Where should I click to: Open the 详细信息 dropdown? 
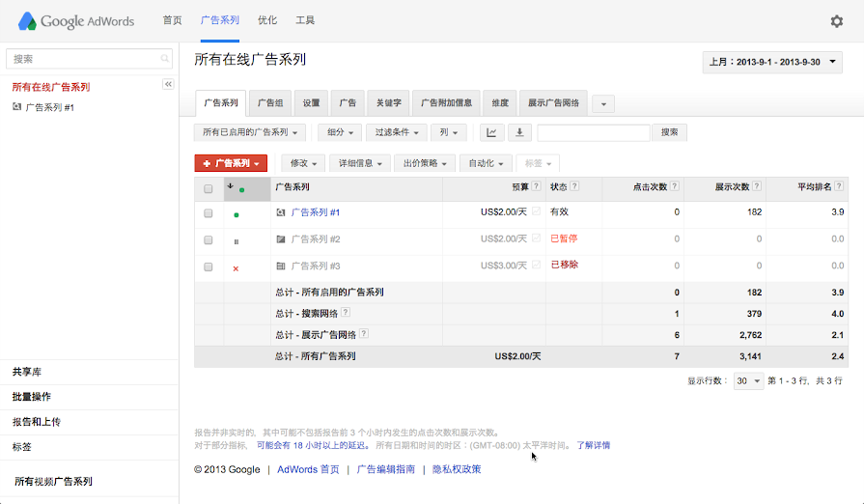coord(360,163)
